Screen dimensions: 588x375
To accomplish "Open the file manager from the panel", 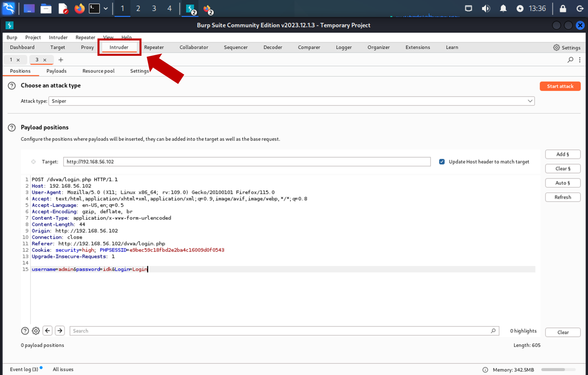I will click(46, 9).
